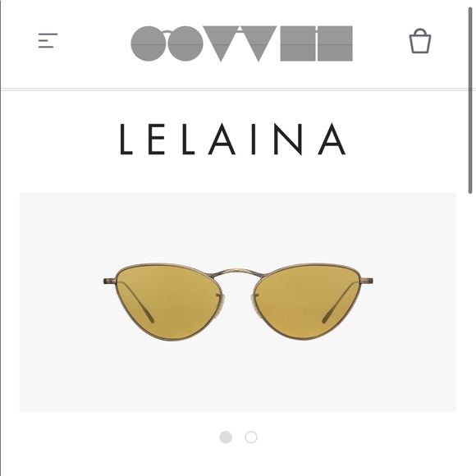Image resolution: width=476 pixels, height=476 pixels.
Task: Click the right temple hinge of the frame
Action: [x=367, y=281]
